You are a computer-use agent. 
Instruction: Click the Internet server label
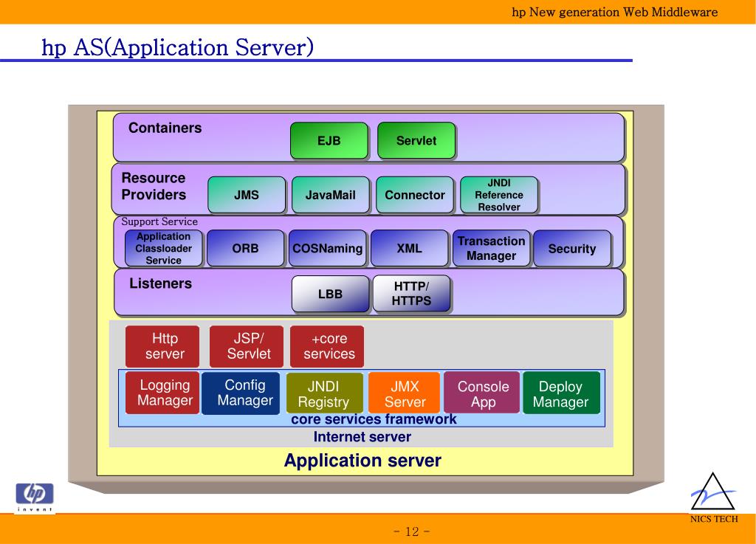click(x=362, y=436)
